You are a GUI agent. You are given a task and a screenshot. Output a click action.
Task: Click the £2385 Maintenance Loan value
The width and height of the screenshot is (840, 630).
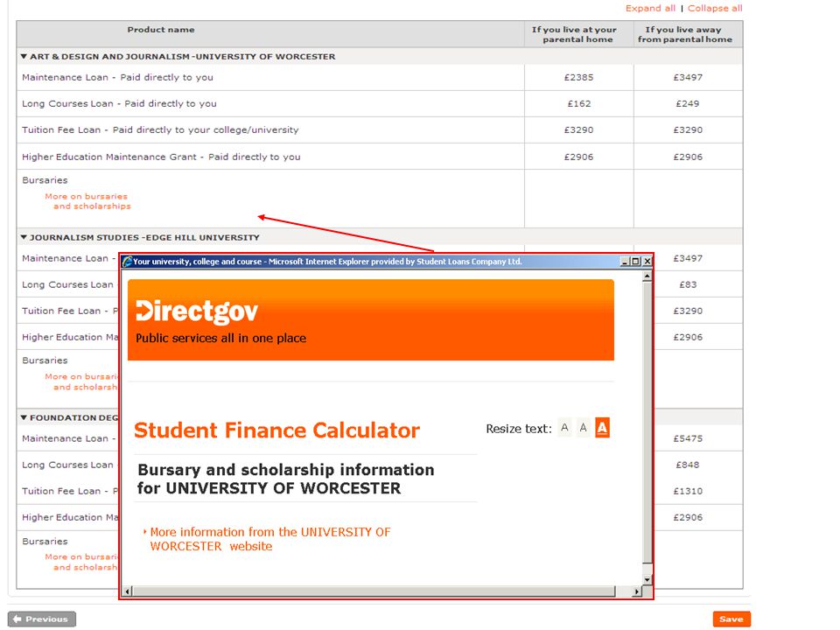[x=578, y=77]
